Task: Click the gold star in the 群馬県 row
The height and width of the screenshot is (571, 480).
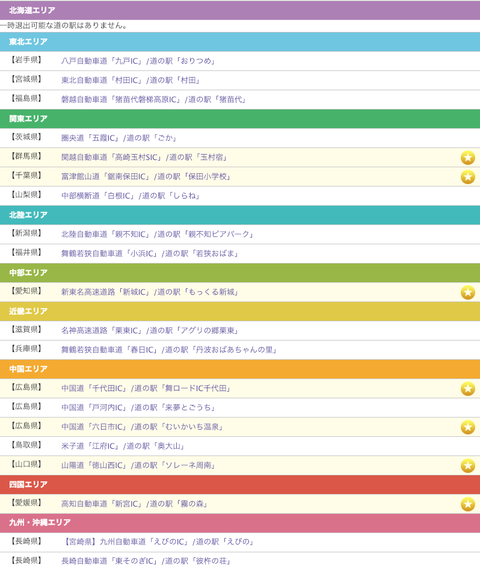Action: coord(468,158)
